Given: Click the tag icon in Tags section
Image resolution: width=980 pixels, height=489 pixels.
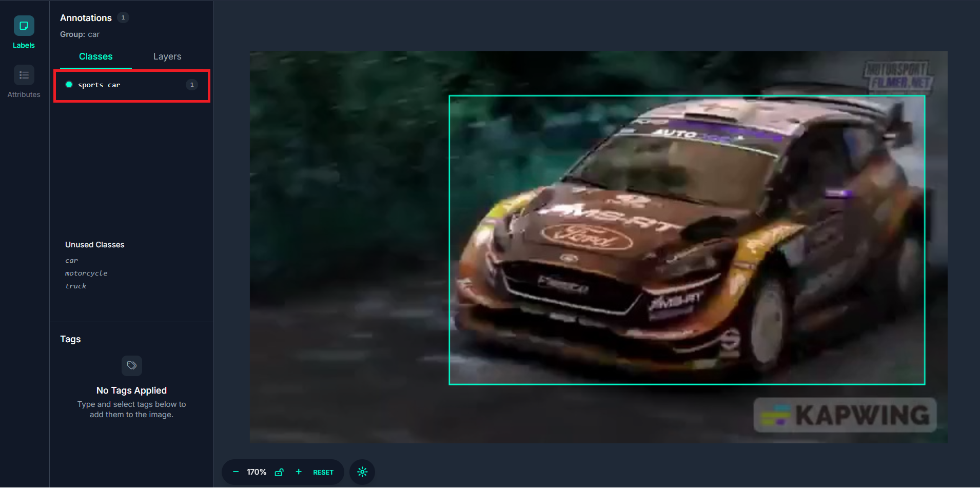Looking at the screenshot, I should tap(132, 366).
